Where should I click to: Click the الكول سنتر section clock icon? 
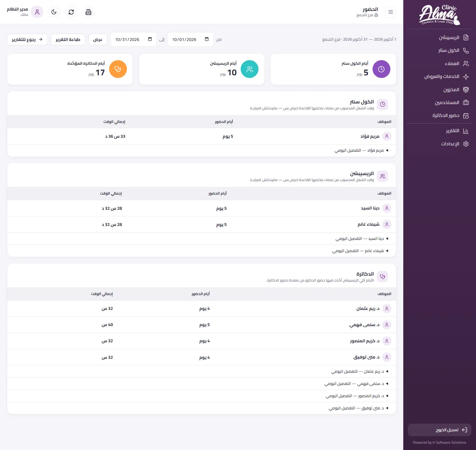coord(382,104)
